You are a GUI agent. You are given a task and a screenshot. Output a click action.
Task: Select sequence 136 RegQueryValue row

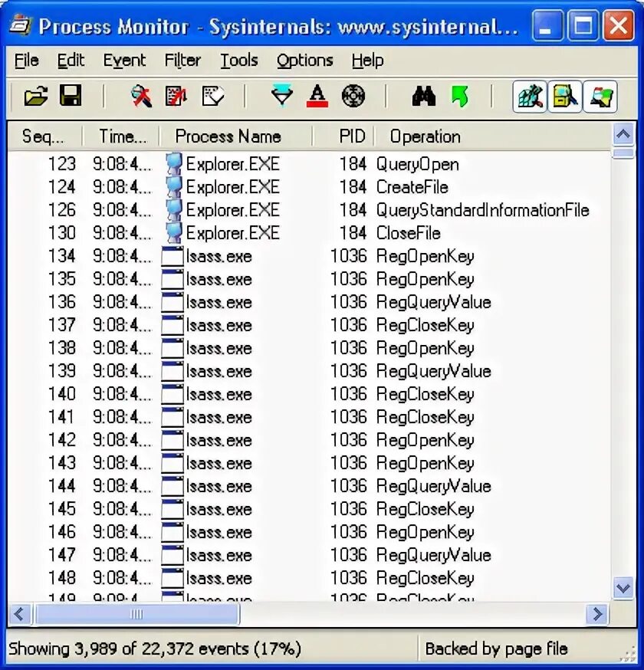[x=310, y=303]
